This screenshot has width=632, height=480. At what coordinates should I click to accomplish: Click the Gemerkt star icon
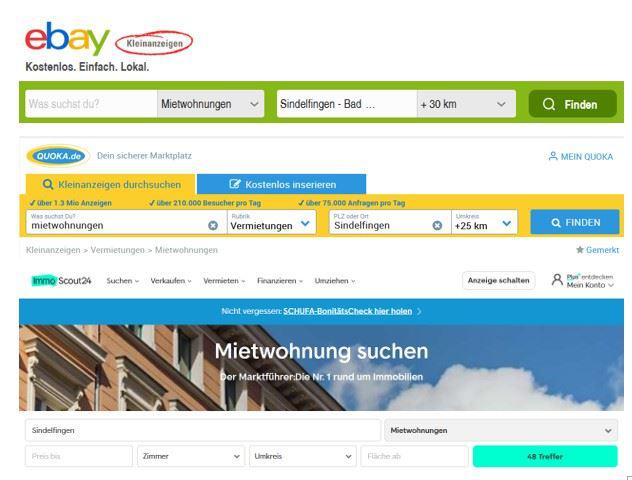pos(580,250)
